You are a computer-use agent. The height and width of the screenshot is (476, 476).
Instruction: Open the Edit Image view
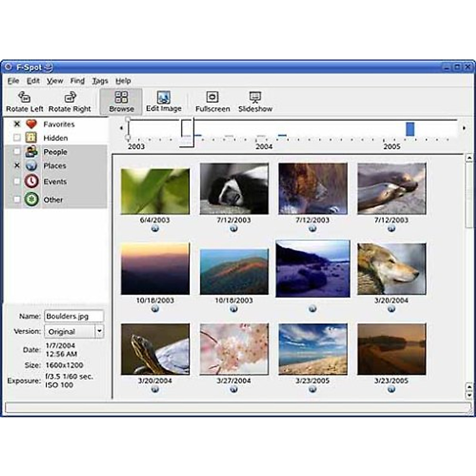[164, 100]
